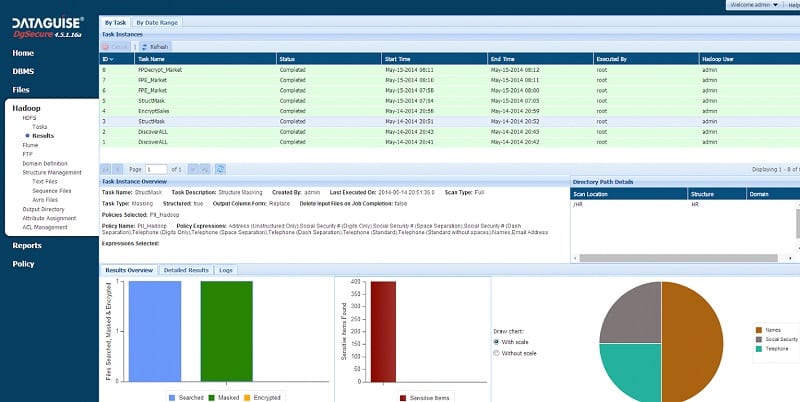Click the Hadoop User column header

tap(749, 59)
